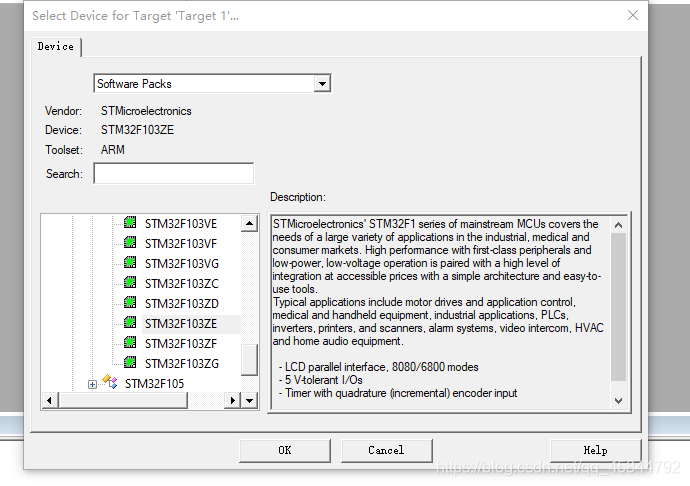The image size is (690, 486).
Task: Click description scroll up arrow
Action: tap(618, 225)
